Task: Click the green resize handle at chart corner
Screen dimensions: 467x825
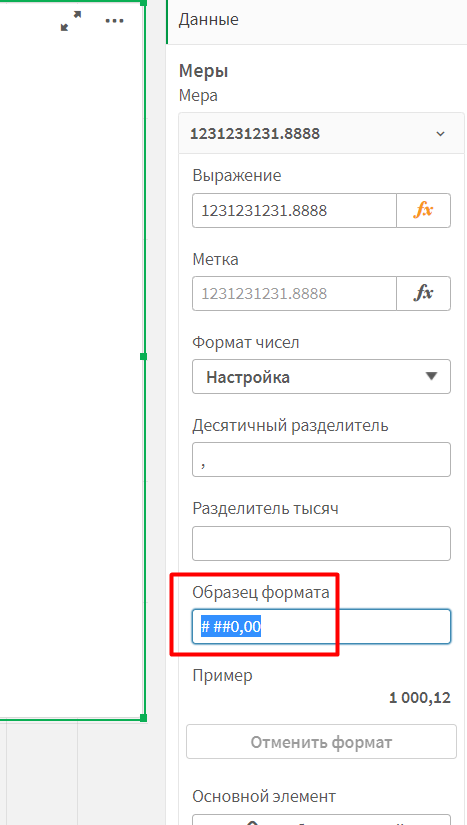Action: click(144, 718)
